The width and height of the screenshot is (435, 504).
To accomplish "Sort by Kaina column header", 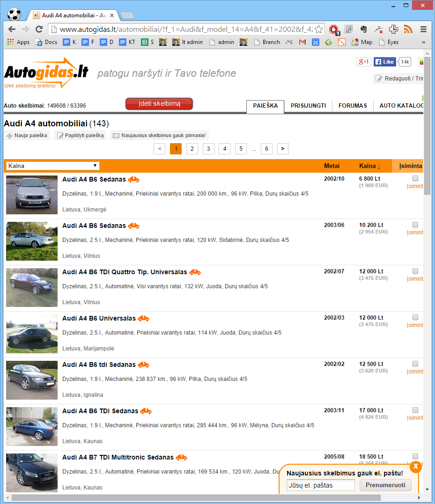I will click(370, 166).
